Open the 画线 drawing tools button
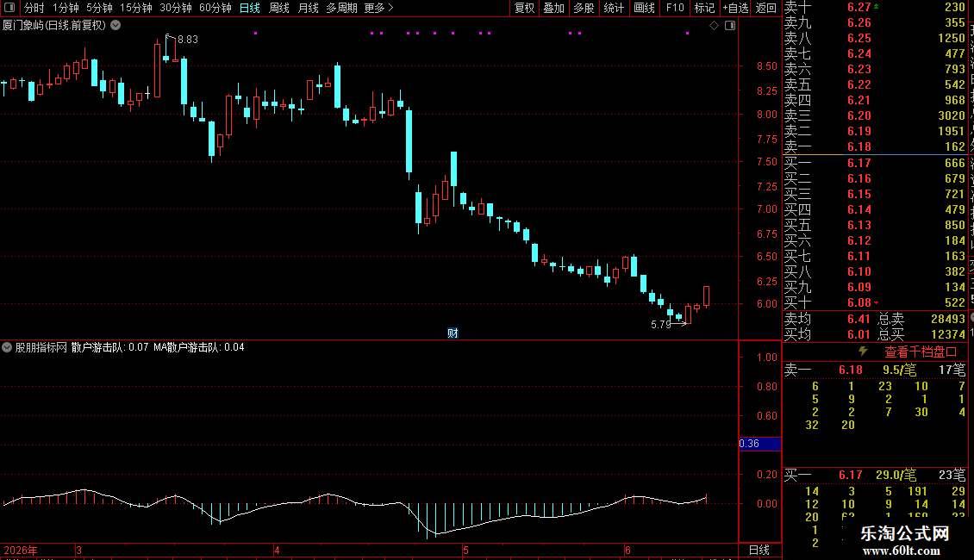Viewport: 974px width, 560px height. coord(644,8)
